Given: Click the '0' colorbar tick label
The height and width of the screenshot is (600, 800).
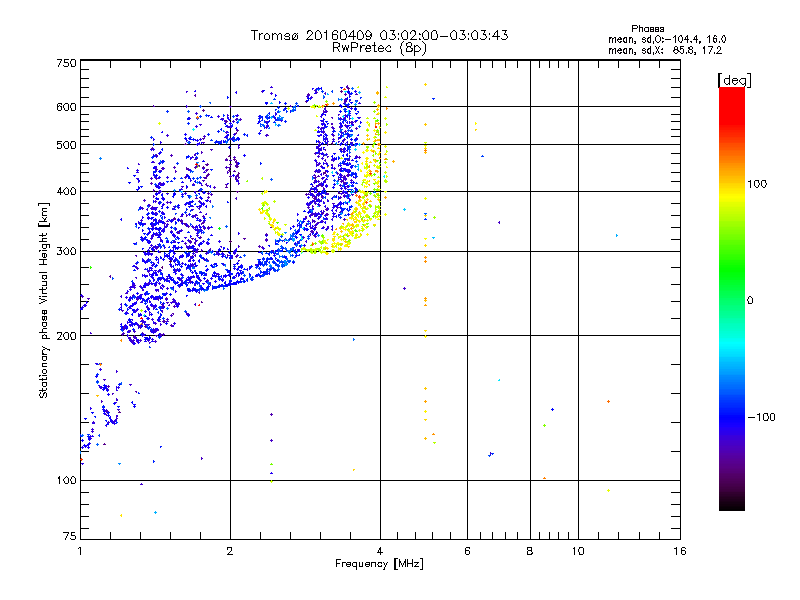Looking at the screenshot, I should click(x=749, y=301).
